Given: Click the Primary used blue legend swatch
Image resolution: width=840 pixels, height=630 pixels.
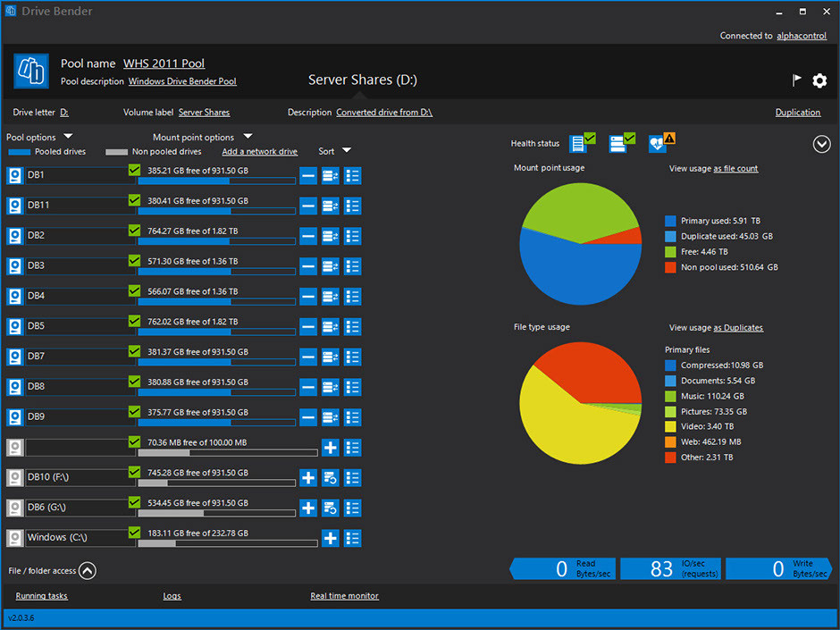Looking at the screenshot, I should pyautogui.click(x=670, y=221).
